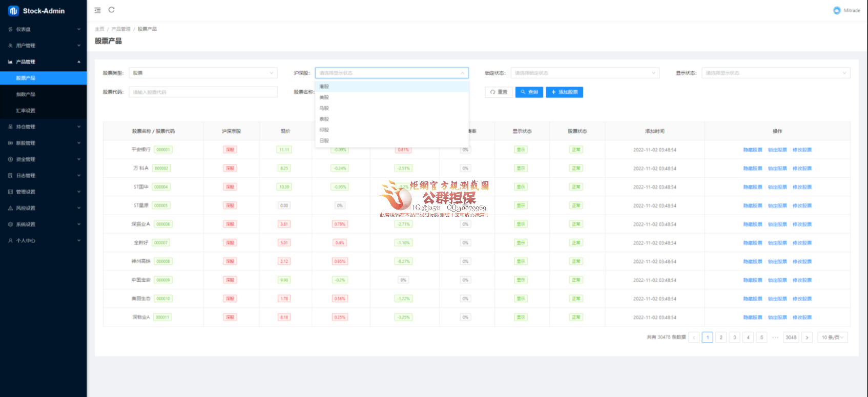
Task: Collapse the sidebar with the menu fold icon
Action: (x=97, y=10)
